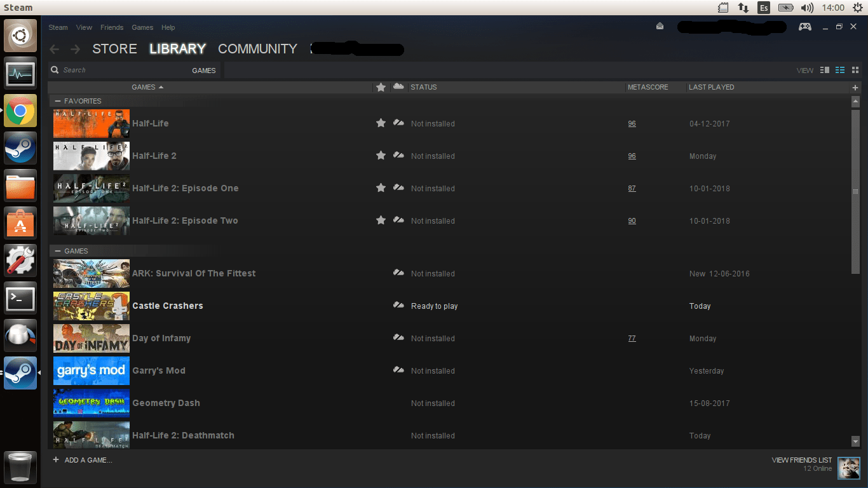Click the back navigation arrow

pos(54,49)
